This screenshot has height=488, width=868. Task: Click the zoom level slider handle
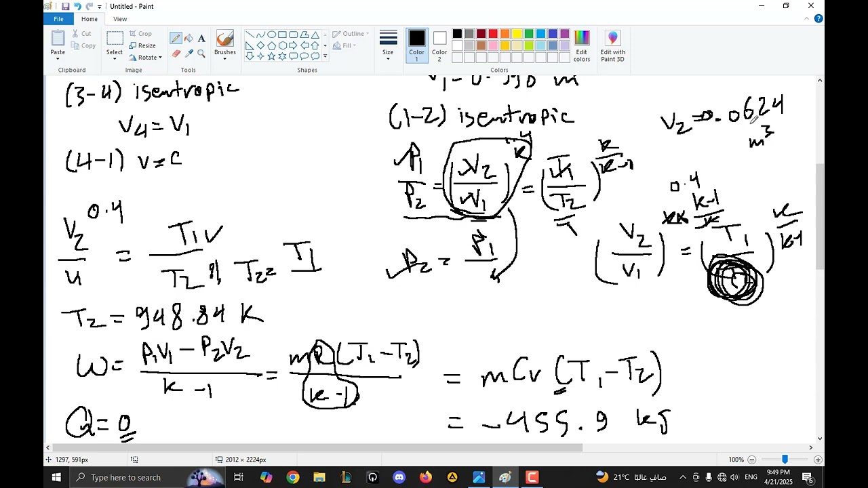[785, 460]
